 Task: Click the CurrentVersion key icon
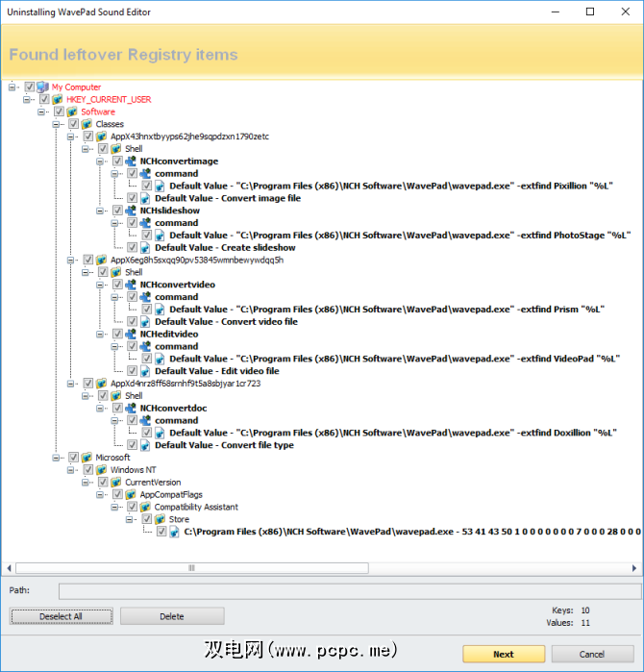(x=116, y=483)
